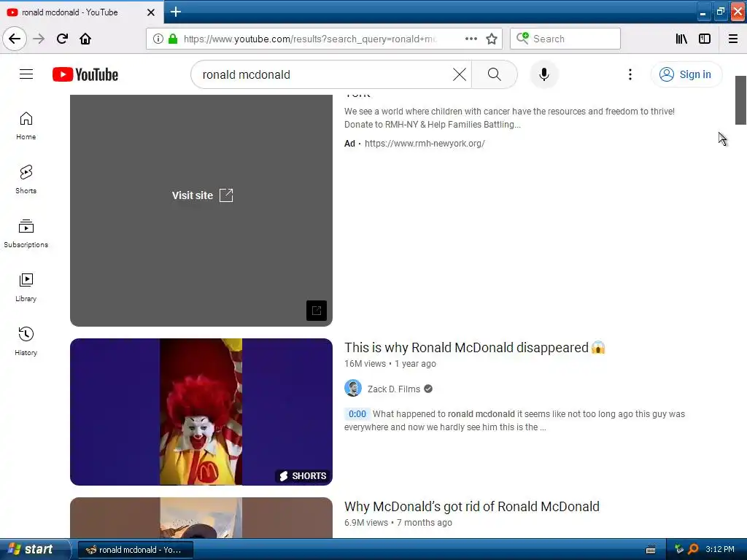Viewport: 747px width, 560px height.
Task: Click the green padlock security icon
Action: point(173,39)
